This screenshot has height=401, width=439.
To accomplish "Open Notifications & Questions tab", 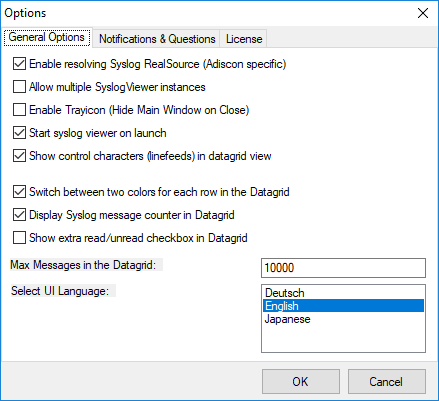I will coord(157,39).
